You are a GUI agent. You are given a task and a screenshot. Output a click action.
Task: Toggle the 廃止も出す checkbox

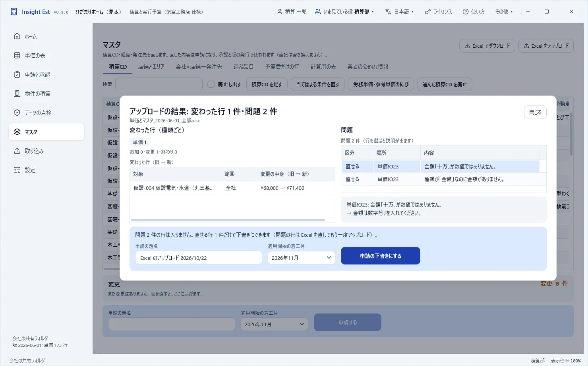(211, 84)
